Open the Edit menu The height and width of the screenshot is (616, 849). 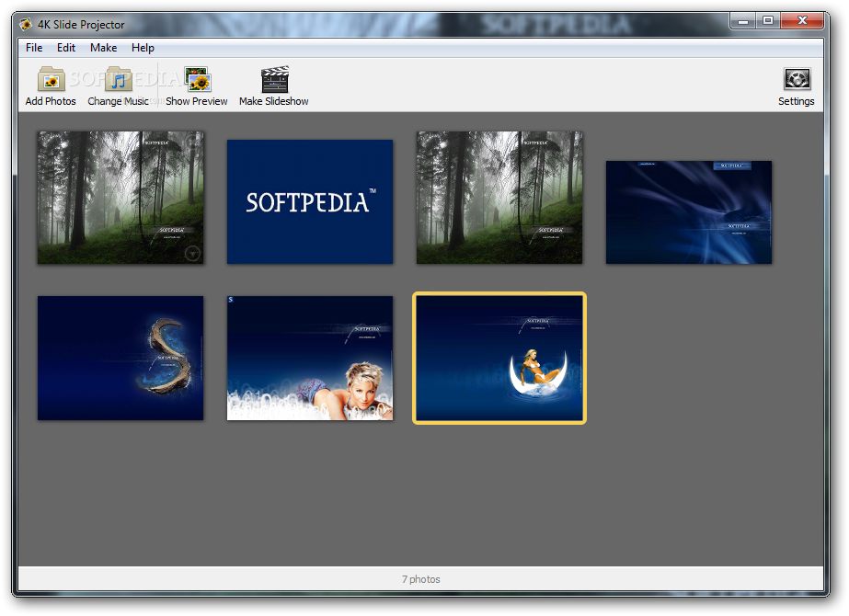66,48
